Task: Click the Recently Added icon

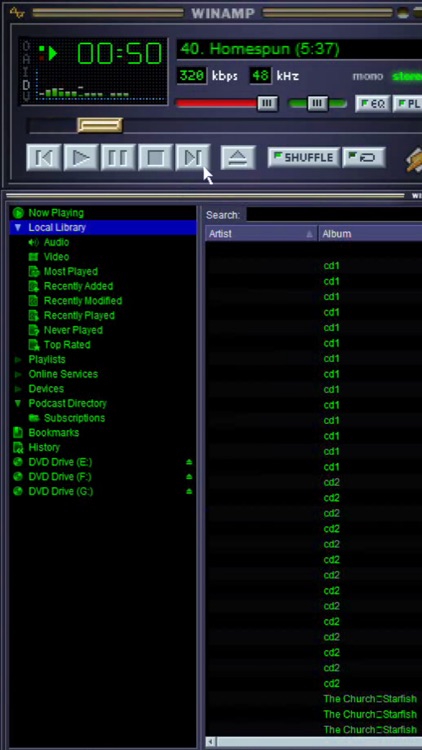Action: pyautogui.click(x=33, y=287)
